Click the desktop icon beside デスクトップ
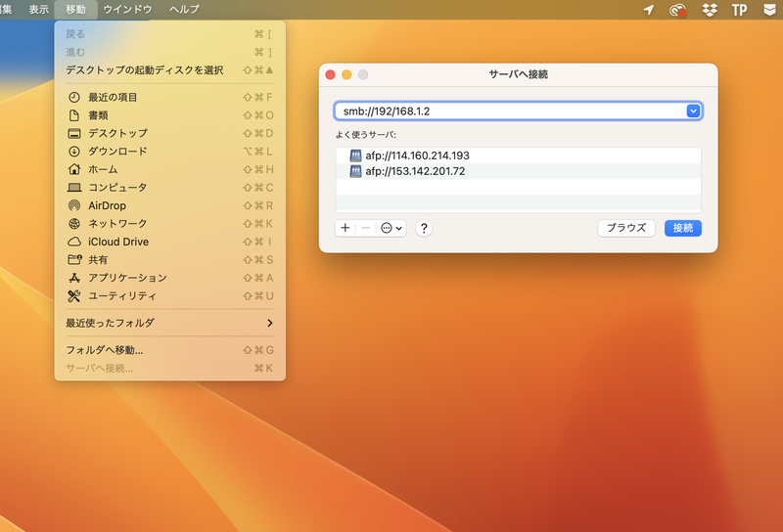783x532 pixels. pyautogui.click(x=74, y=133)
